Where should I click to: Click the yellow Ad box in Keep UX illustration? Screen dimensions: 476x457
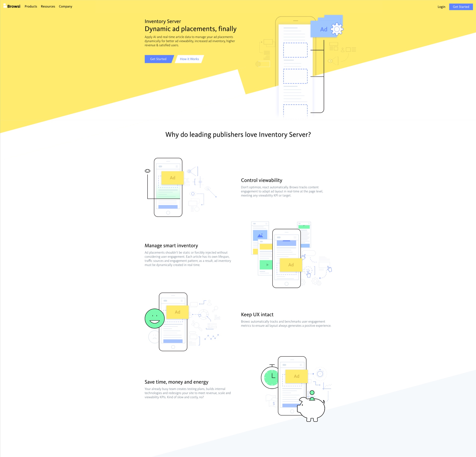point(178,312)
